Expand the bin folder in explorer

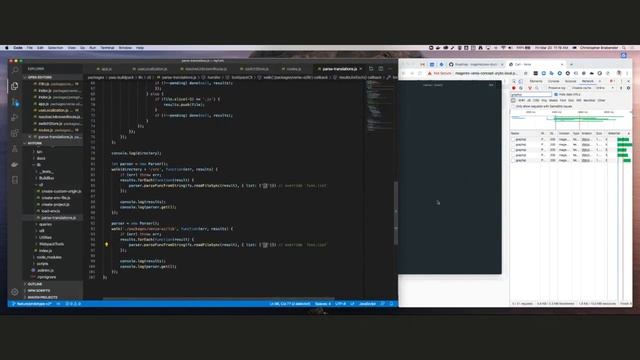[x=39, y=151]
